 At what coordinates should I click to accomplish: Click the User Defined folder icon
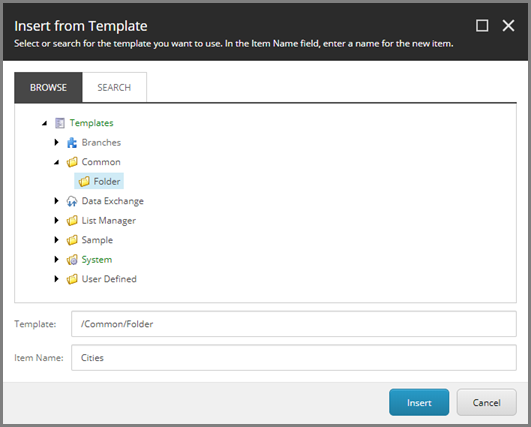pos(72,279)
